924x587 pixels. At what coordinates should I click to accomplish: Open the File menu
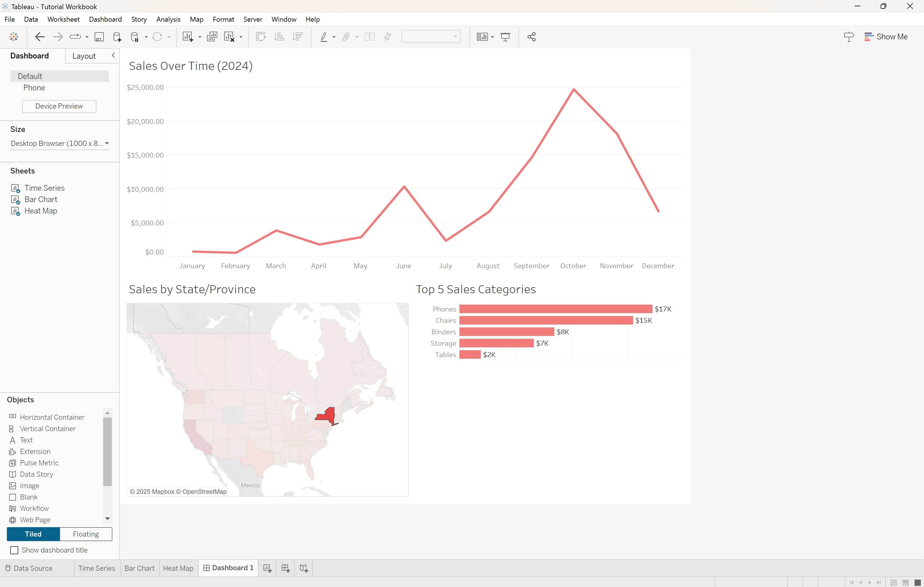click(10, 19)
